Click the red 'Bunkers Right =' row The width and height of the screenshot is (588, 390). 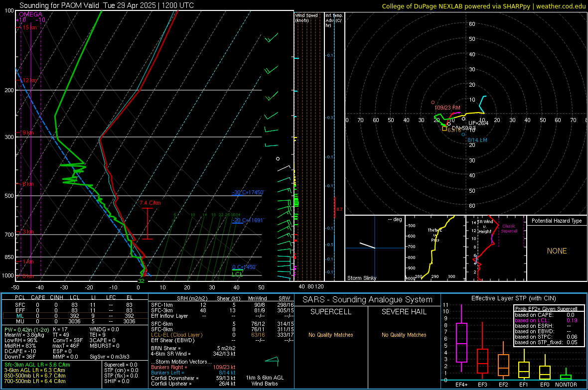coord(193,367)
